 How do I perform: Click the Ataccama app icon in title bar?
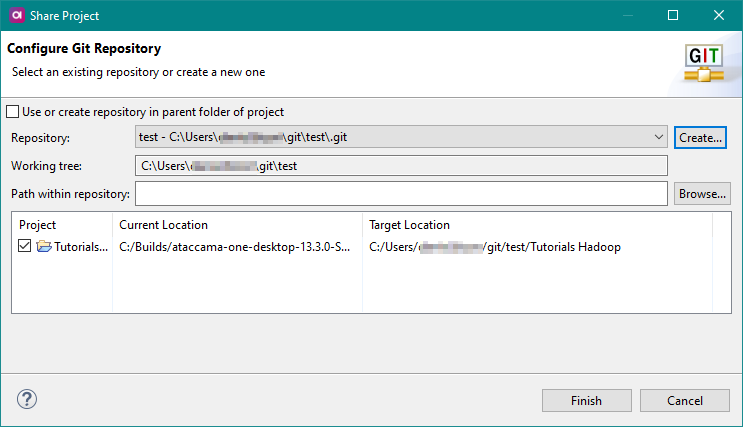[17, 16]
